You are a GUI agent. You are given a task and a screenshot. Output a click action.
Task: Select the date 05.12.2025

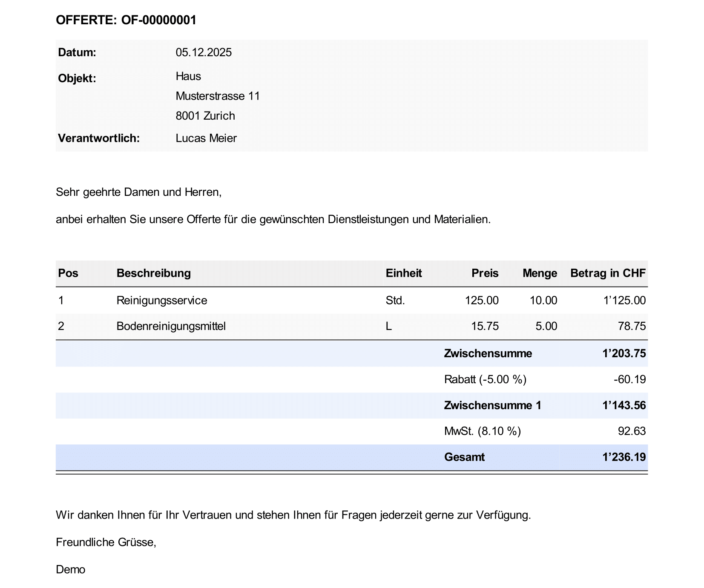[204, 52]
